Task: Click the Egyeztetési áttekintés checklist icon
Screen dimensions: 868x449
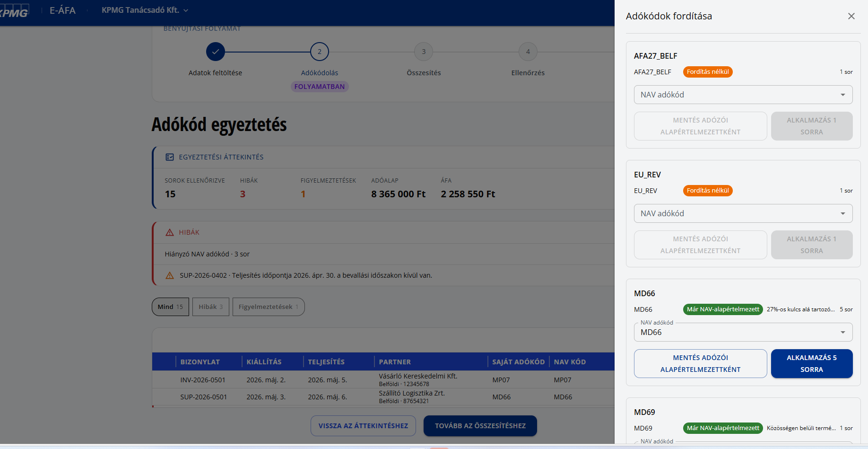Action: pos(170,157)
